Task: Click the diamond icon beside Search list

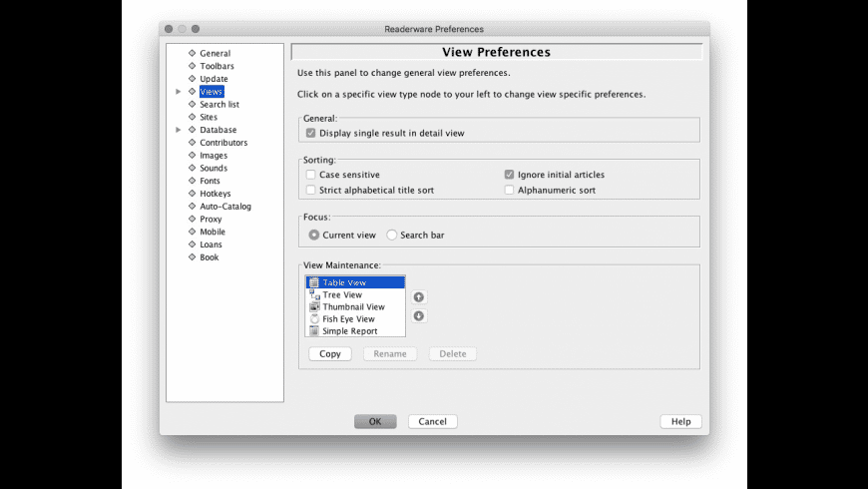Action: point(193,104)
